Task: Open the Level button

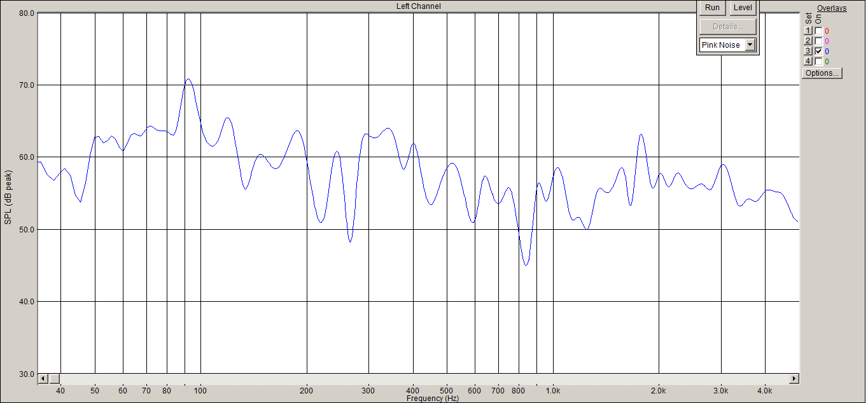Action: pyautogui.click(x=743, y=8)
